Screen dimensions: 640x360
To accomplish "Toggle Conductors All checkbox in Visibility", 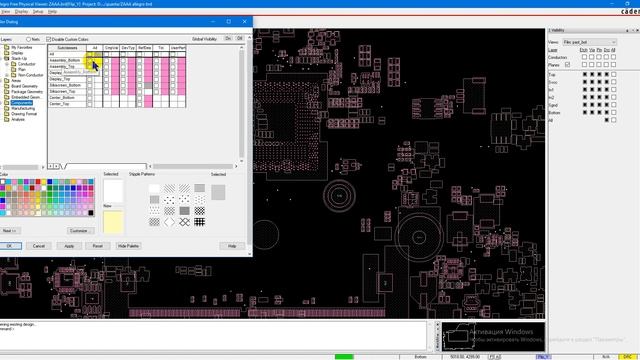I will pos(613,57).
